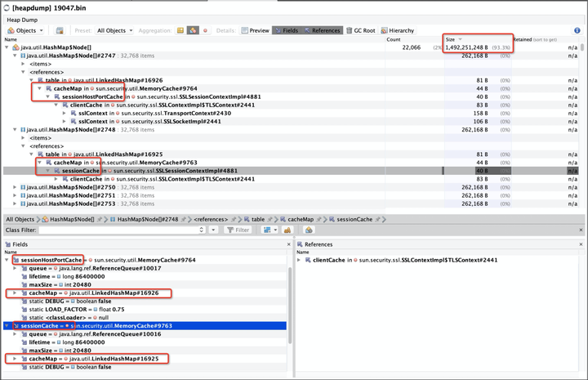Expand cacheMap = LinkedHashMap#16925 field
Image resolution: width=588 pixels, height=380 pixels.
[x=15, y=359]
